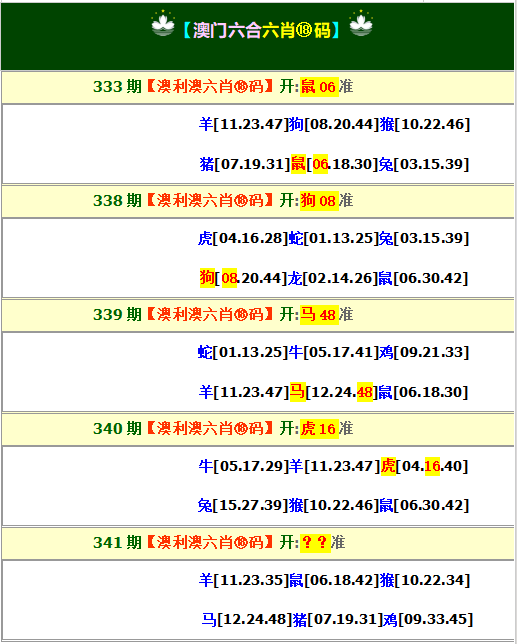The image size is (517, 644).
Task: Select the 341 期 header label
Action: (117, 543)
